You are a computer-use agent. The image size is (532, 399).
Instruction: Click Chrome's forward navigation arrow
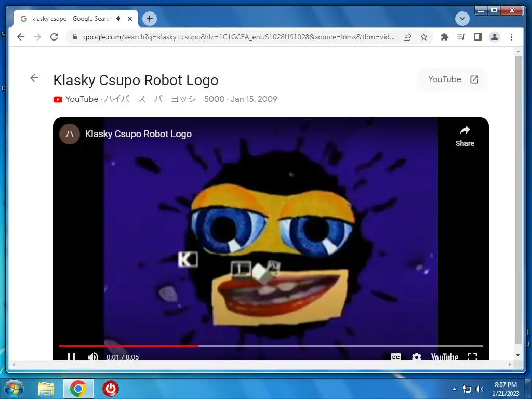click(x=37, y=37)
